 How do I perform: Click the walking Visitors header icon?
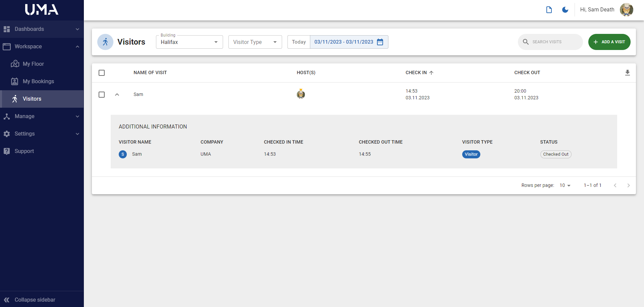point(105,42)
